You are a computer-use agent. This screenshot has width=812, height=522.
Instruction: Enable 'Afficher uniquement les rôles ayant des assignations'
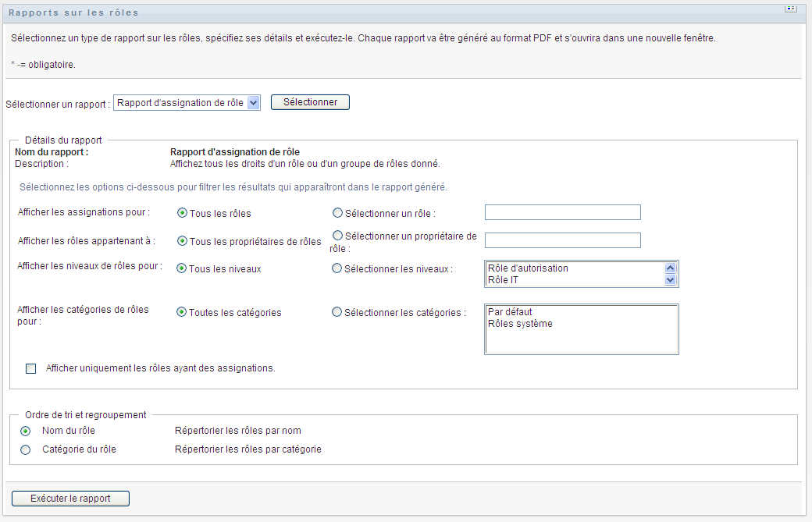point(31,369)
